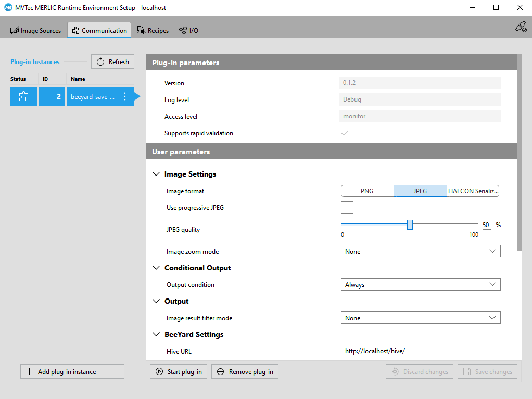
Task: Start the selected plug-in
Action: click(x=179, y=372)
